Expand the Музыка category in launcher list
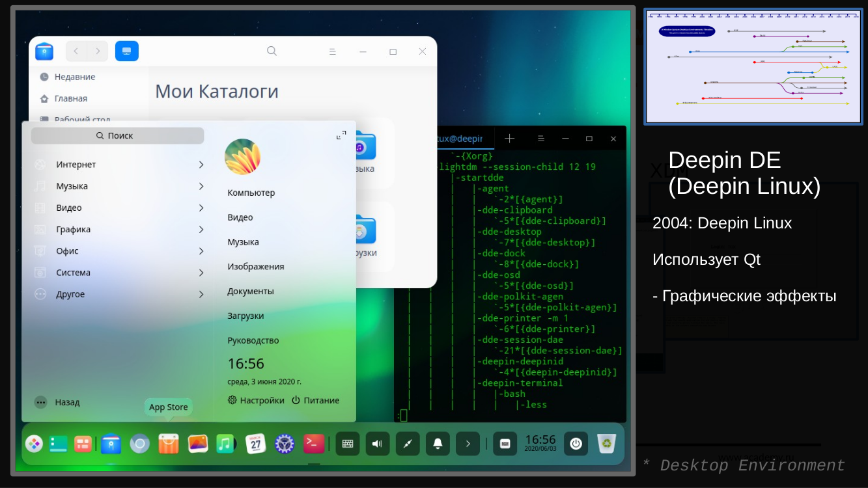868x488 pixels. coord(119,186)
